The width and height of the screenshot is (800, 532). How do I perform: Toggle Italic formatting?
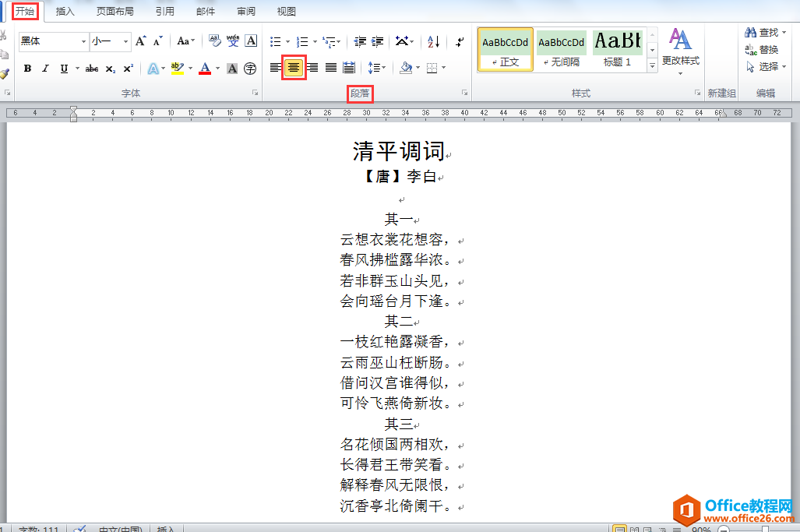click(45, 69)
